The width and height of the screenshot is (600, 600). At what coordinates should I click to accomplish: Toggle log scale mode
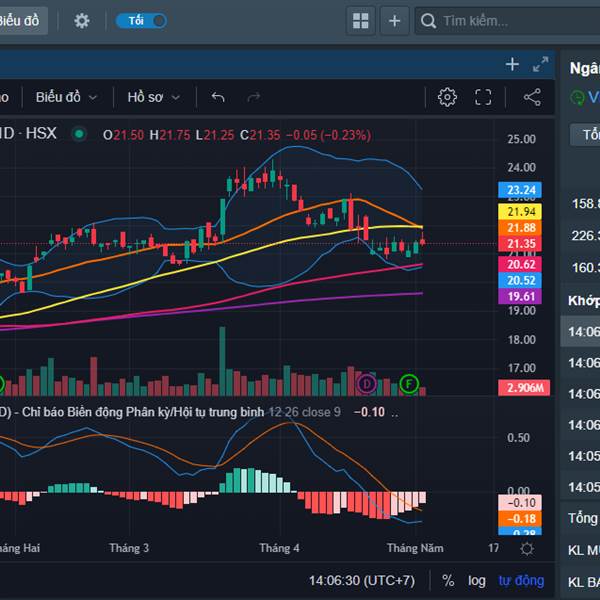(476, 580)
